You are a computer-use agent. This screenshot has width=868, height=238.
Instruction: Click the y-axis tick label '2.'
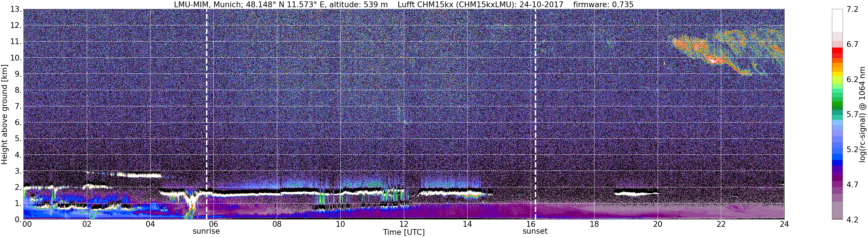18,187
